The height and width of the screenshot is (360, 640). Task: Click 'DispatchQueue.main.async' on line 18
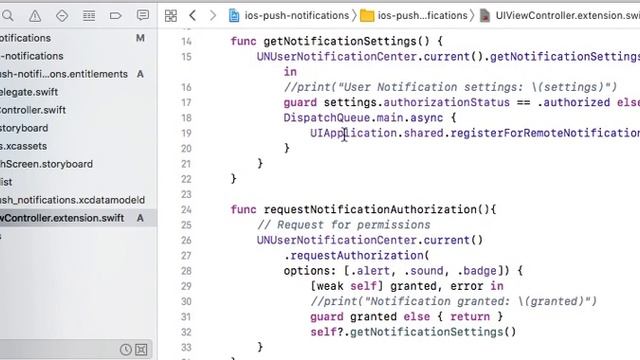(x=363, y=118)
